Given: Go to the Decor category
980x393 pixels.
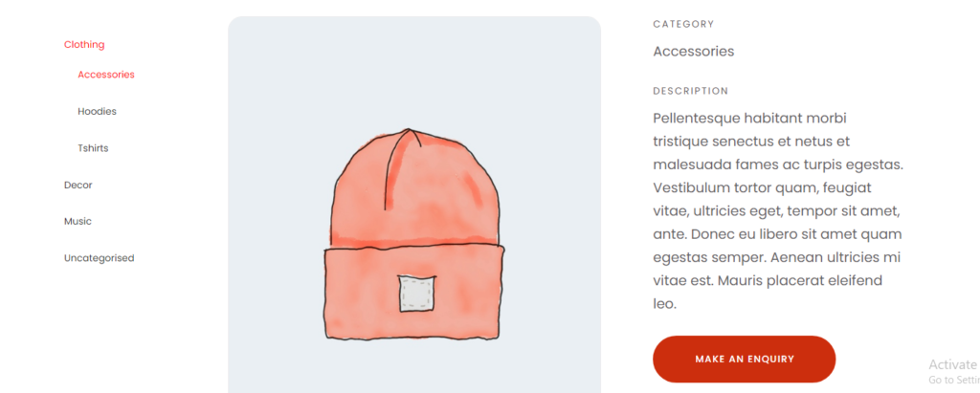Looking at the screenshot, I should [78, 185].
